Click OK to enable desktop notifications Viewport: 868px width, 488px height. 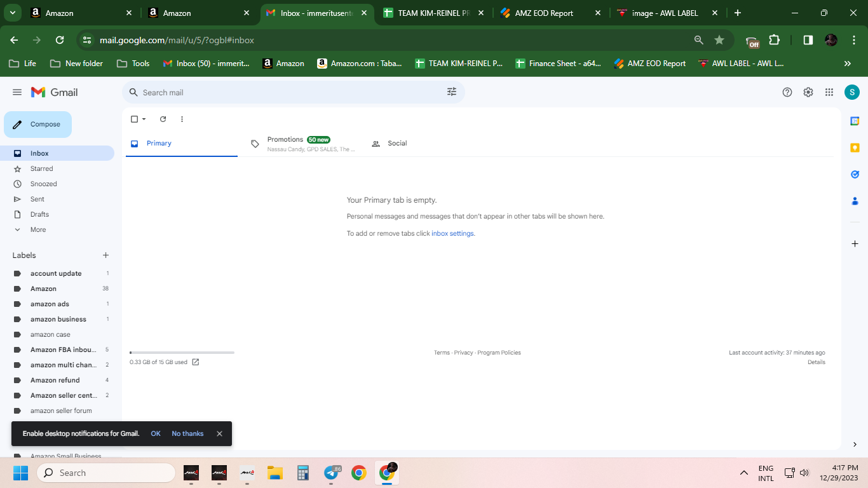click(x=156, y=433)
